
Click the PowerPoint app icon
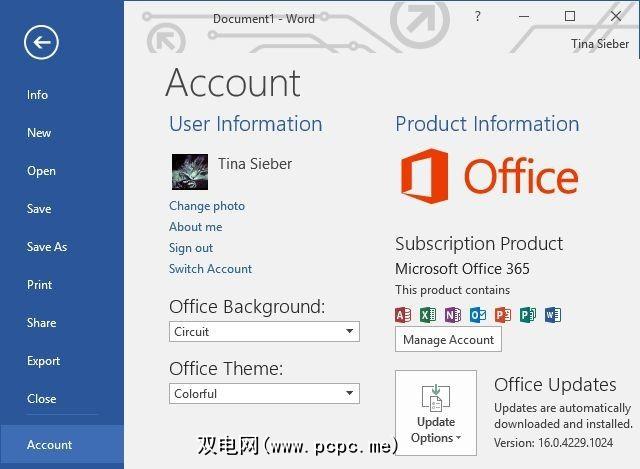click(x=503, y=315)
